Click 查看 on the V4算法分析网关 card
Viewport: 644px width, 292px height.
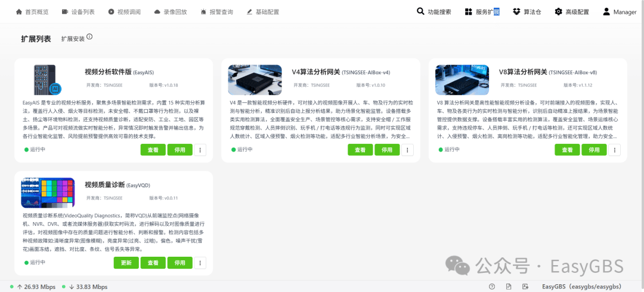pyautogui.click(x=360, y=150)
